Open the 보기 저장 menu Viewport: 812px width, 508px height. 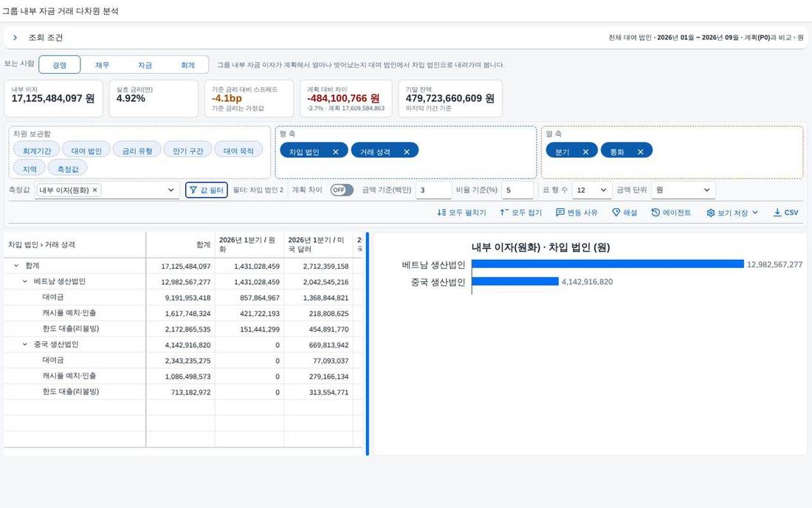coord(732,213)
